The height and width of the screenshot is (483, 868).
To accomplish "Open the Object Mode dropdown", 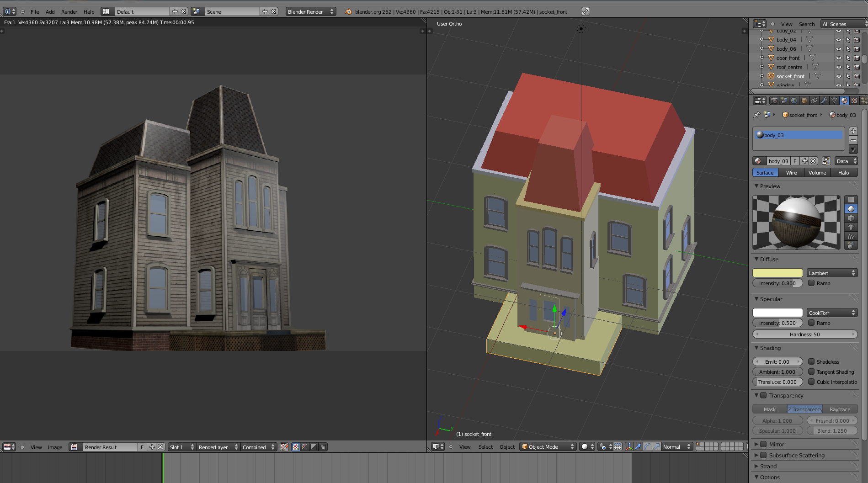I will (547, 447).
